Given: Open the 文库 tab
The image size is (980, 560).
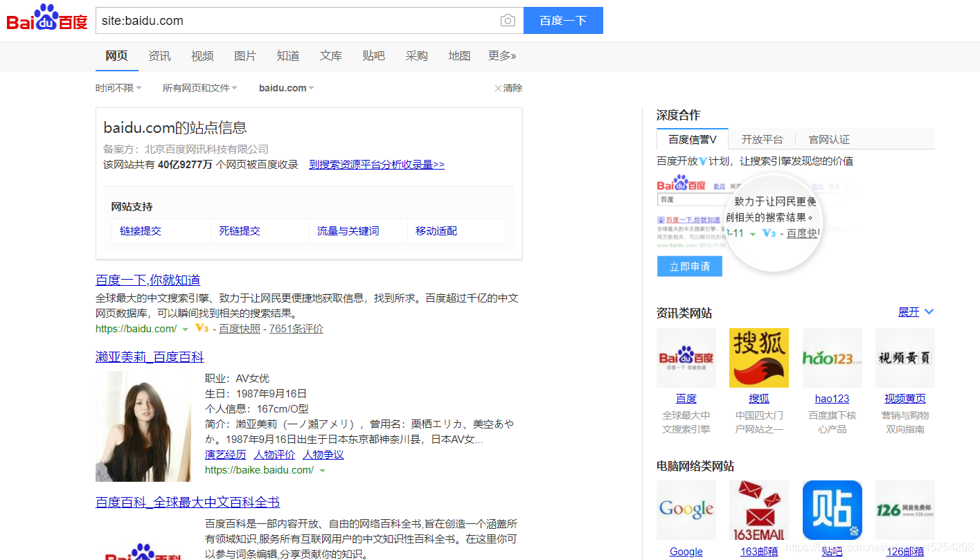Looking at the screenshot, I should click(x=331, y=56).
